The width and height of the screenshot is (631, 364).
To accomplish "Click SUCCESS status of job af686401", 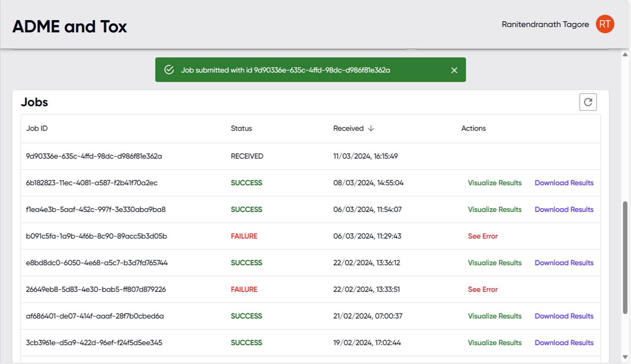I will click(246, 316).
